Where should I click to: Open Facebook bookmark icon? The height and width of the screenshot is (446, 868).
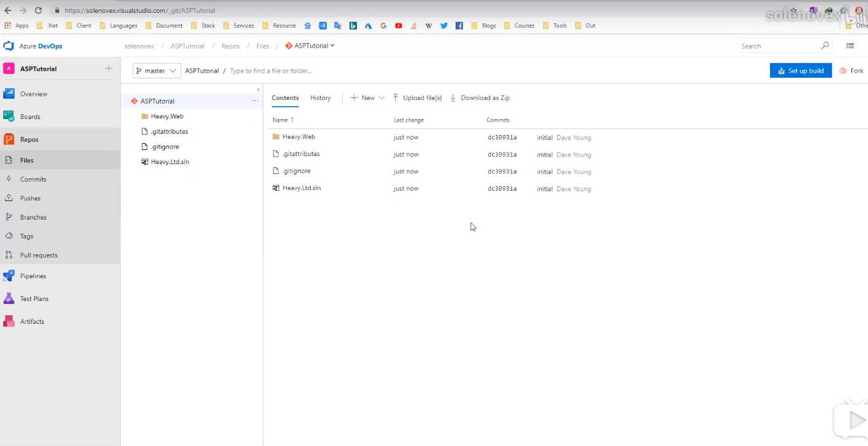click(459, 25)
